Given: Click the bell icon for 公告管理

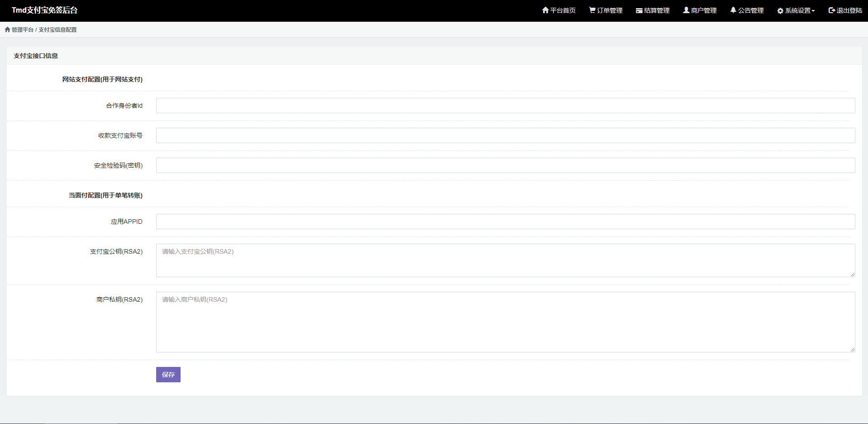Looking at the screenshot, I should (x=733, y=10).
